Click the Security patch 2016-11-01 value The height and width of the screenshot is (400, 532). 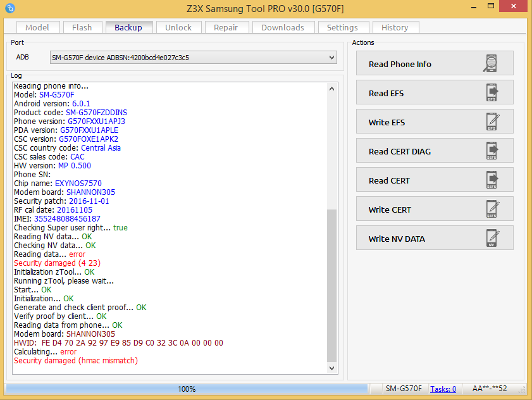click(x=89, y=201)
